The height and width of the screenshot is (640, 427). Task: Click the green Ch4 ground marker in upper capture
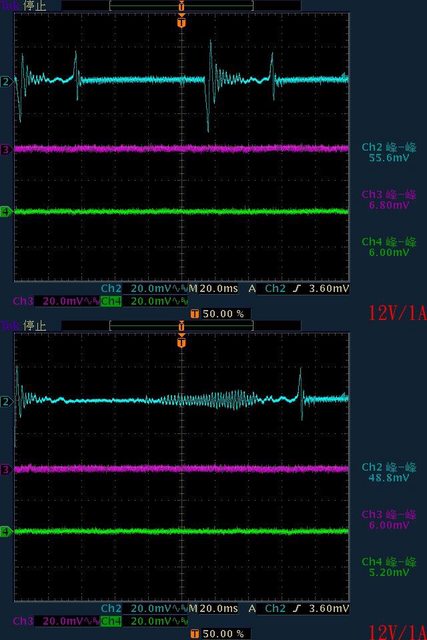click(x=5, y=212)
